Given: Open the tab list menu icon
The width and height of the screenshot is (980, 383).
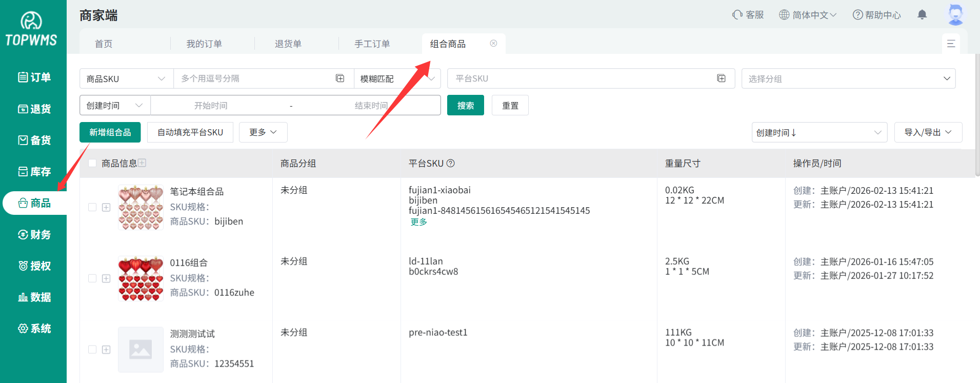Looking at the screenshot, I should tap(951, 44).
